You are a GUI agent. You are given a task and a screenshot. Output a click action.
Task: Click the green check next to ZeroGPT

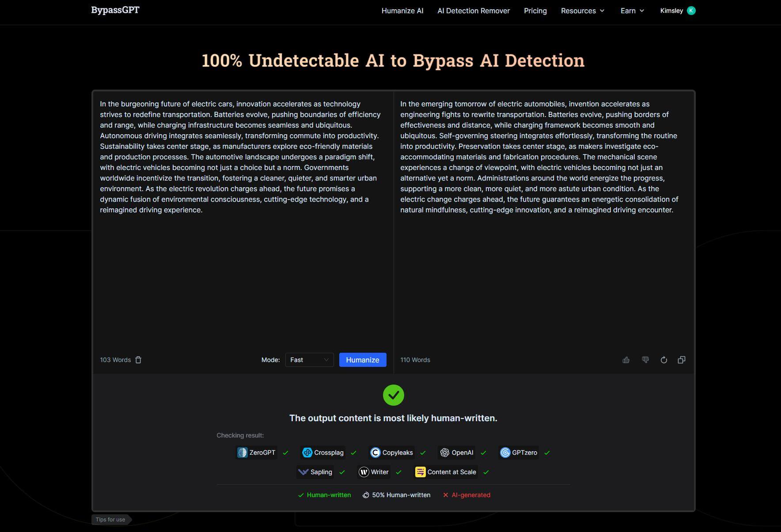click(x=285, y=453)
